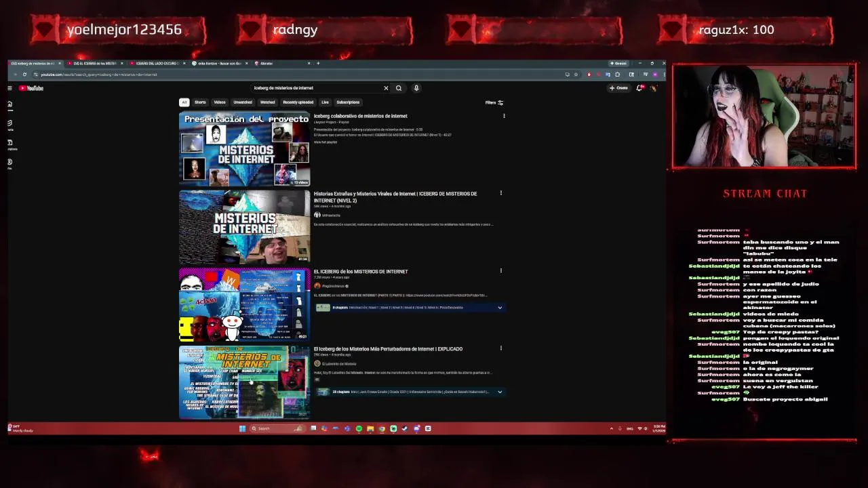Expand the 28 chapters of 'Misterios Más Perturbadores'

coord(500,392)
